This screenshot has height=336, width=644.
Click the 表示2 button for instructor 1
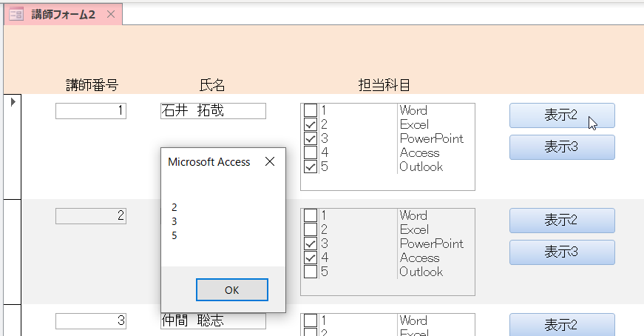pyautogui.click(x=562, y=115)
